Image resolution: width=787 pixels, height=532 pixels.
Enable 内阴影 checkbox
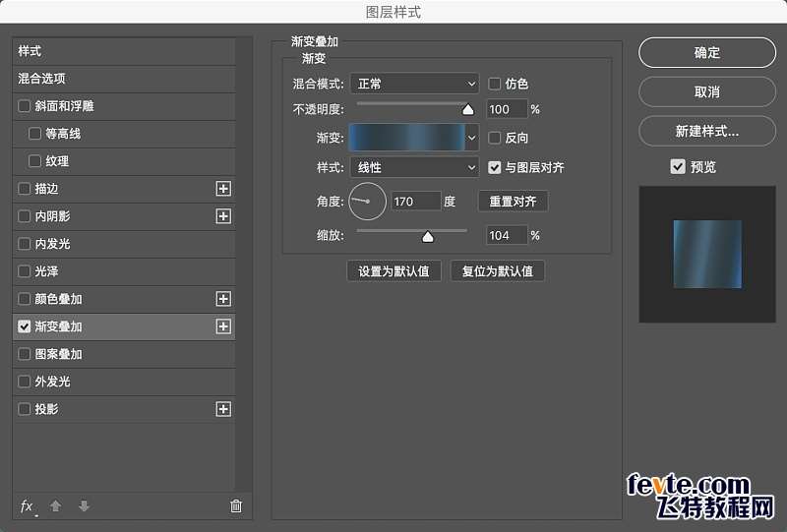24,216
